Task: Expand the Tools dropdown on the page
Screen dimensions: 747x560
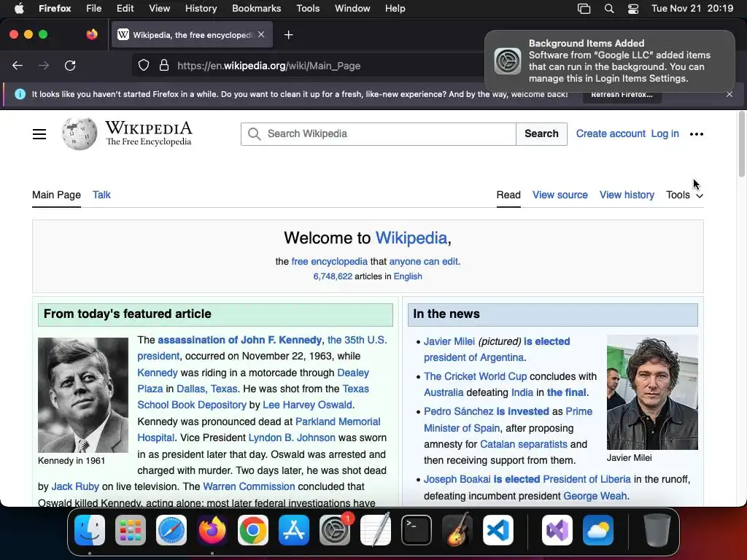Action: click(x=684, y=195)
